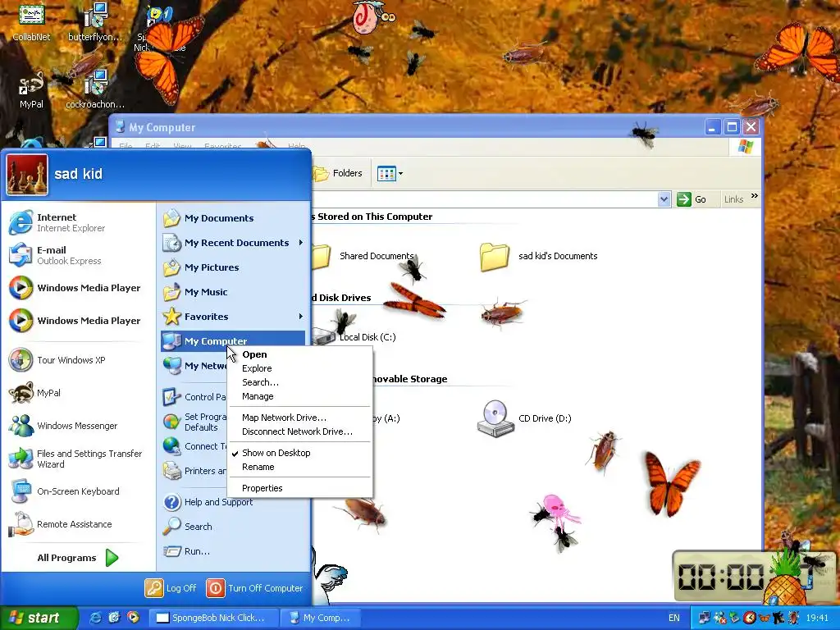This screenshot has width=840, height=630.
Task: Choose Explore in the context menu
Action: coord(299,368)
